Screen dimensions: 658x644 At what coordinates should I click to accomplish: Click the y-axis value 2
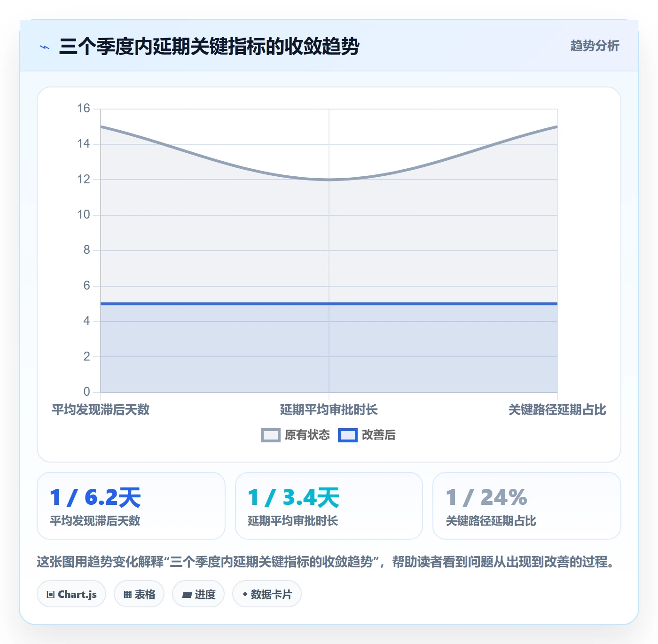click(x=87, y=357)
